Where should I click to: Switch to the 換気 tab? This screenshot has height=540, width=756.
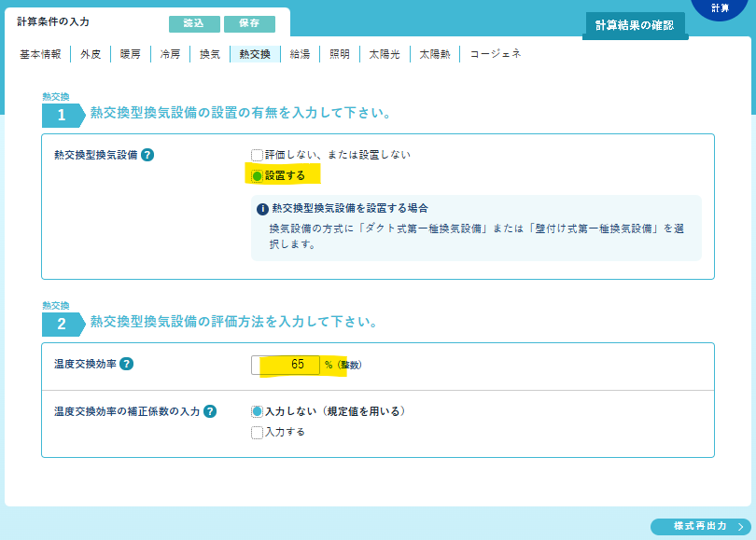210,54
